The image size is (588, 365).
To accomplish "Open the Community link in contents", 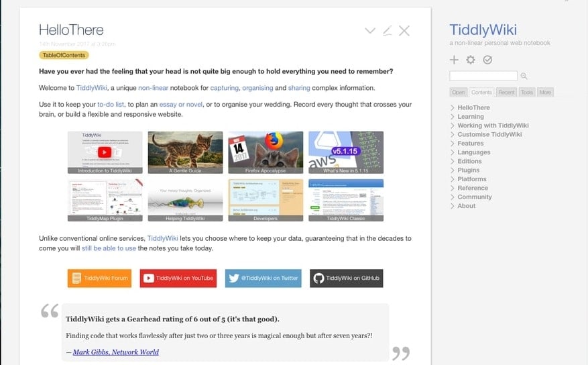I will 475,197.
